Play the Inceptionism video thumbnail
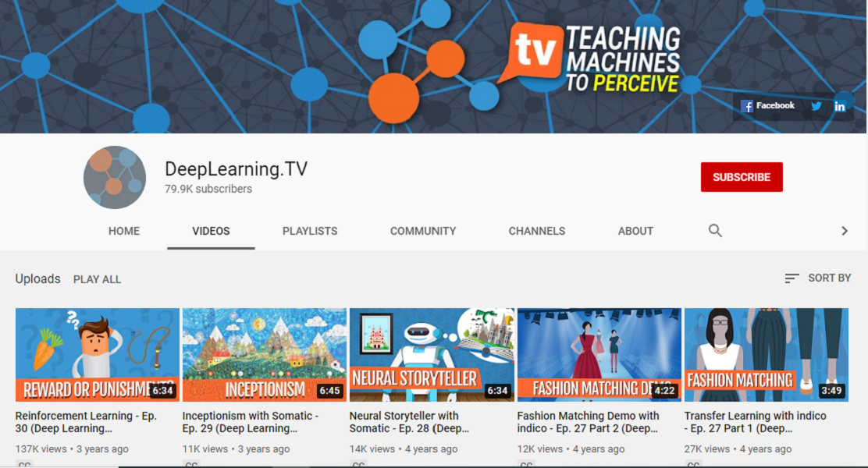 [x=265, y=355]
